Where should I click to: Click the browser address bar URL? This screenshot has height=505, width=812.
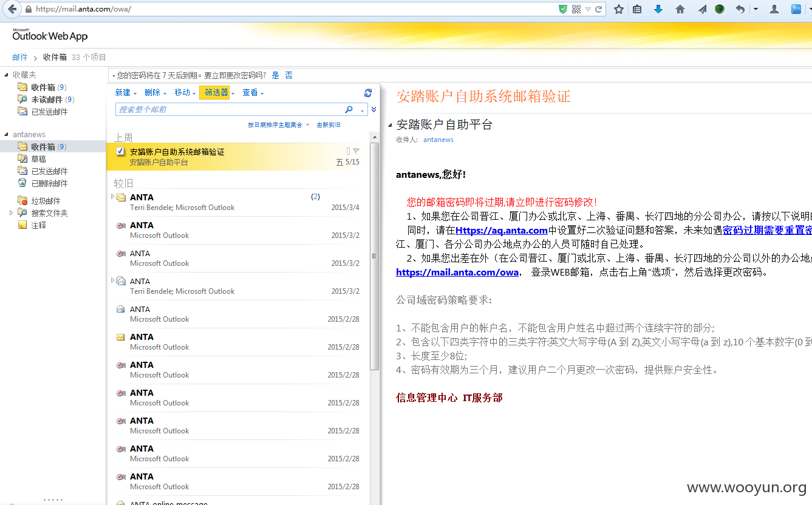[x=83, y=9]
